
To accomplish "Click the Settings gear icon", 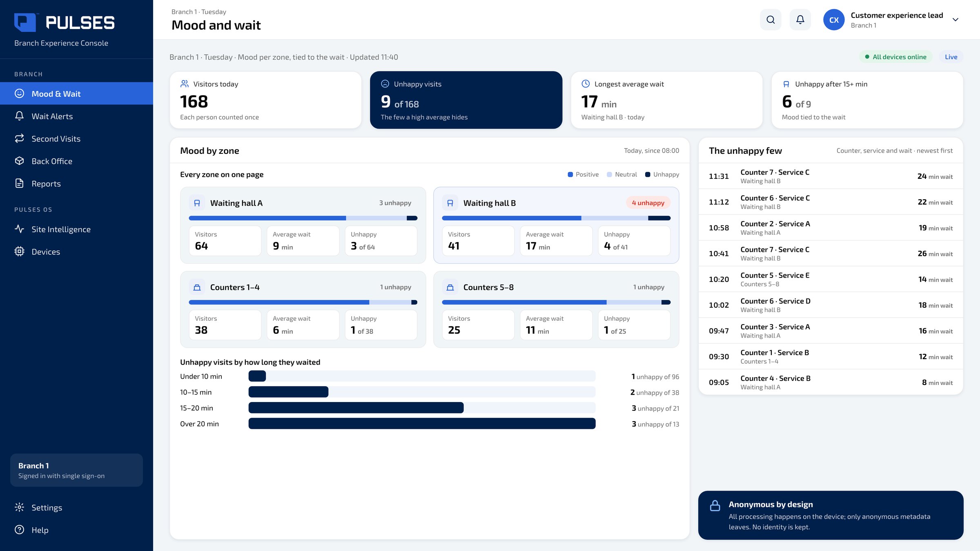I will pyautogui.click(x=19, y=507).
